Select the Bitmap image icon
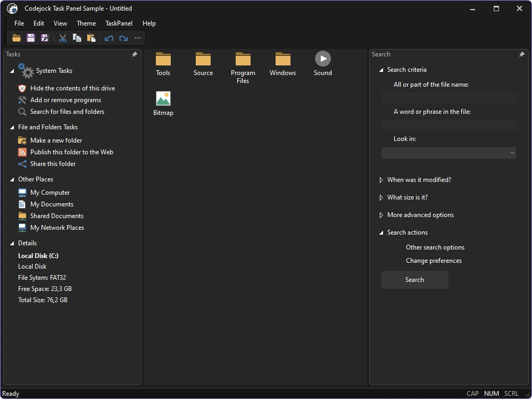 163,98
